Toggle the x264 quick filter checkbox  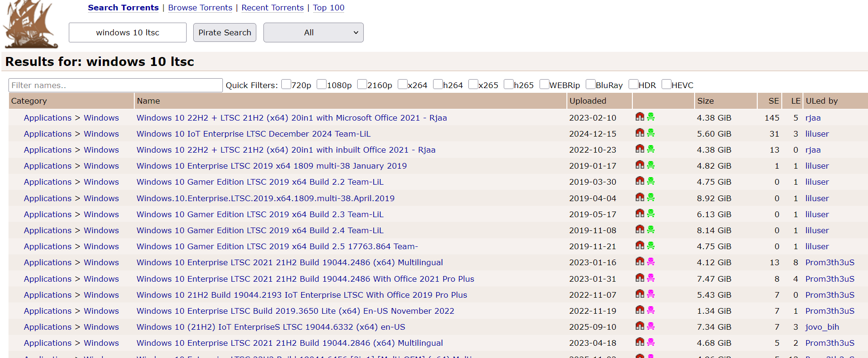coord(402,84)
